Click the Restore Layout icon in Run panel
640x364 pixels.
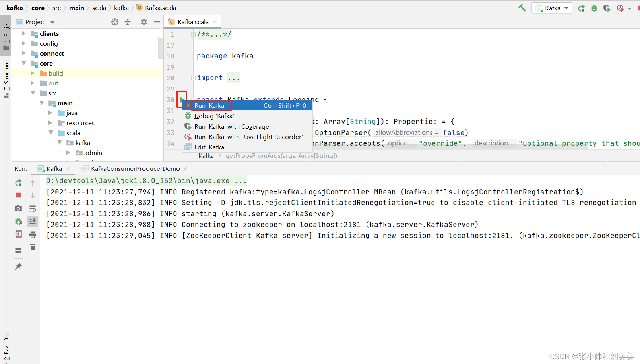(18, 250)
